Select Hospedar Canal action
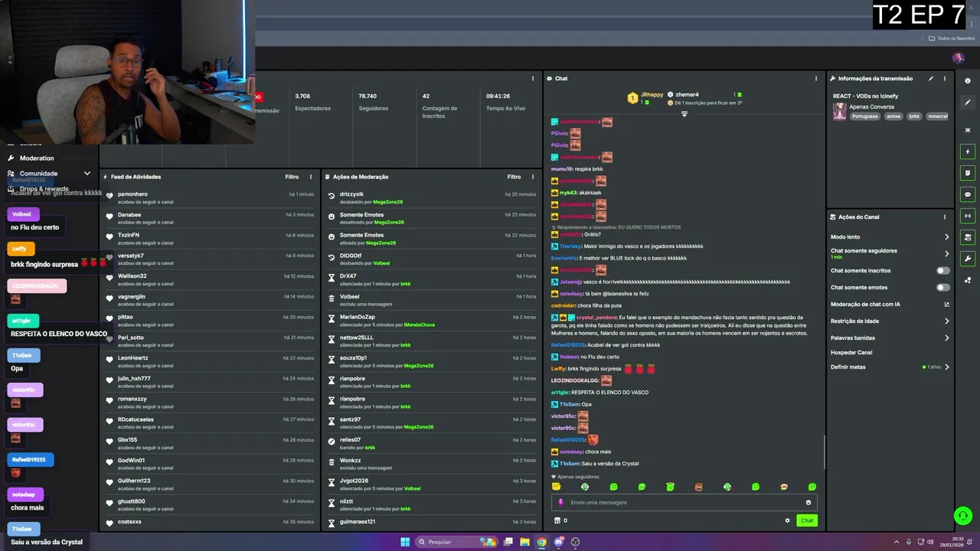980x551 pixels. point(851,353)
